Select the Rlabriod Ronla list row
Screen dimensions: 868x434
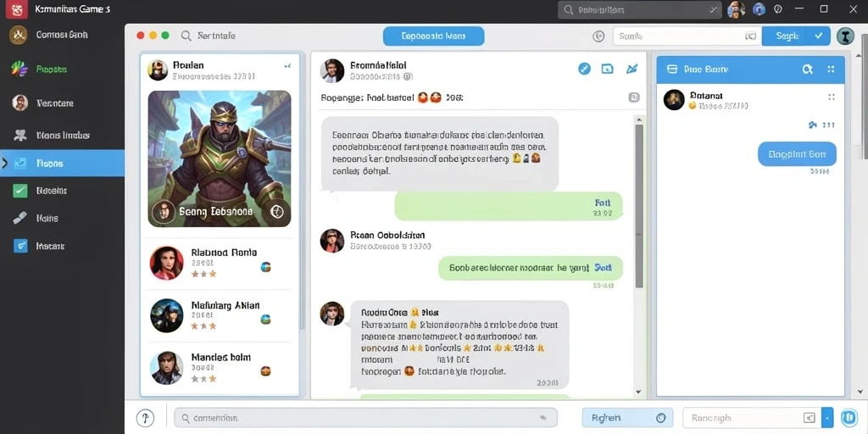(220, 263)
